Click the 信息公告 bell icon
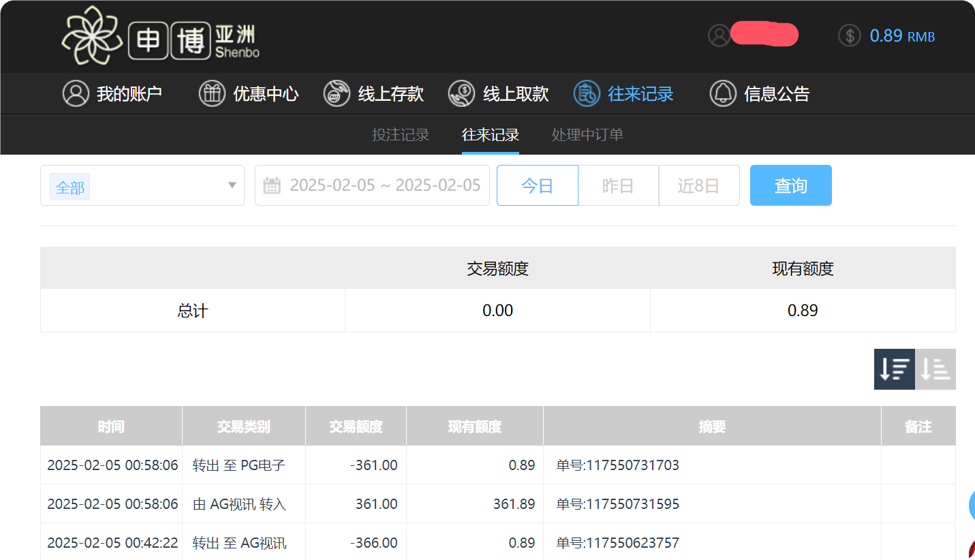975x560 pixels. 723,93
